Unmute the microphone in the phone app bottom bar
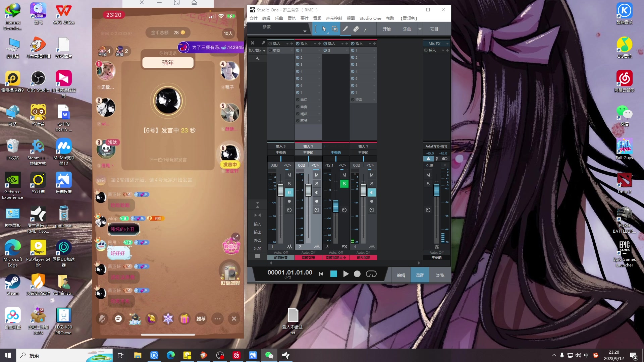This screenshot has width=644, height=362. click(x=102, y=318)
